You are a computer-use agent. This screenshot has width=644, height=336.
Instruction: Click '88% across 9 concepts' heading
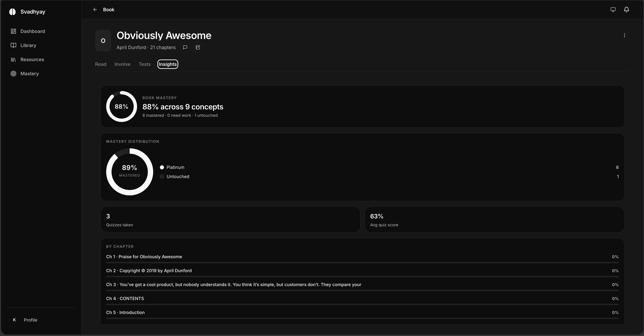(x=183, y=107)
